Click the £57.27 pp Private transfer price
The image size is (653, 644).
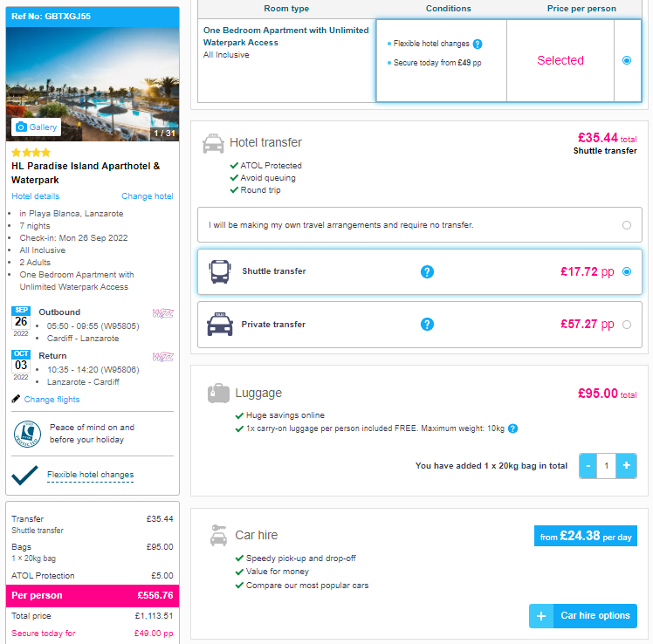(588, 324)
